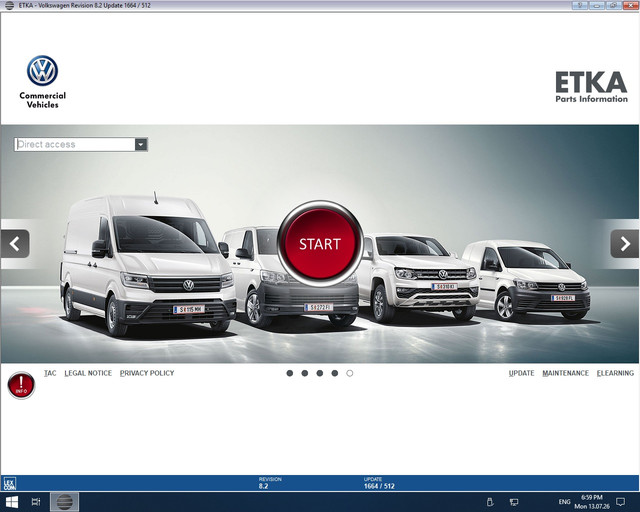The height and width of the screenshot is (512, 640).
Task: Click UPDATE 1664 / 512 in status bar
Action: coord(379,483)
